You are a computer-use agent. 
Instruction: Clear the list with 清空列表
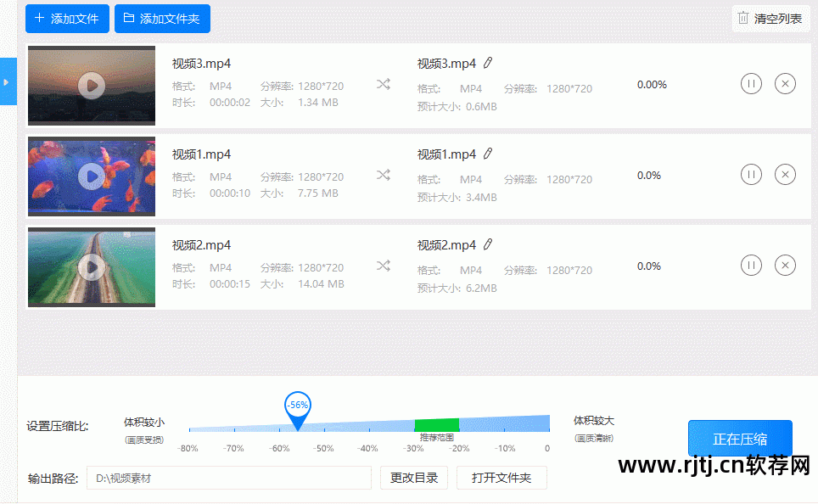(770, 19)
